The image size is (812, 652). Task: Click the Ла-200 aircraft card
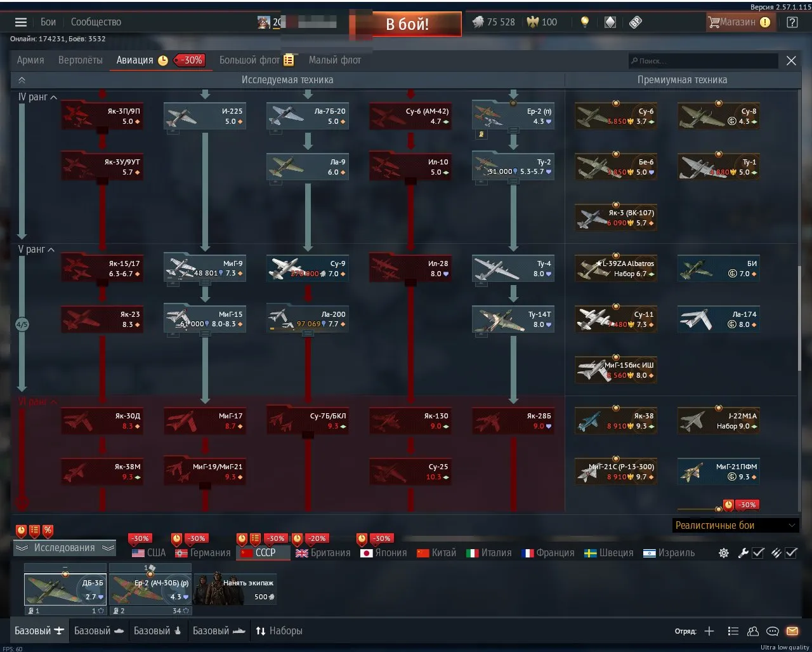point(307,319)
